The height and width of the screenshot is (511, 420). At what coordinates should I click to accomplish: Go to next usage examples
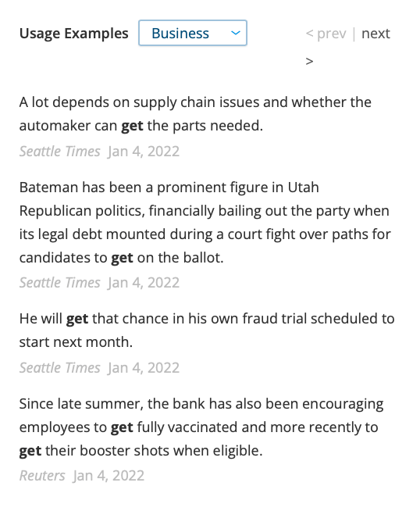(x=376, y=34)
